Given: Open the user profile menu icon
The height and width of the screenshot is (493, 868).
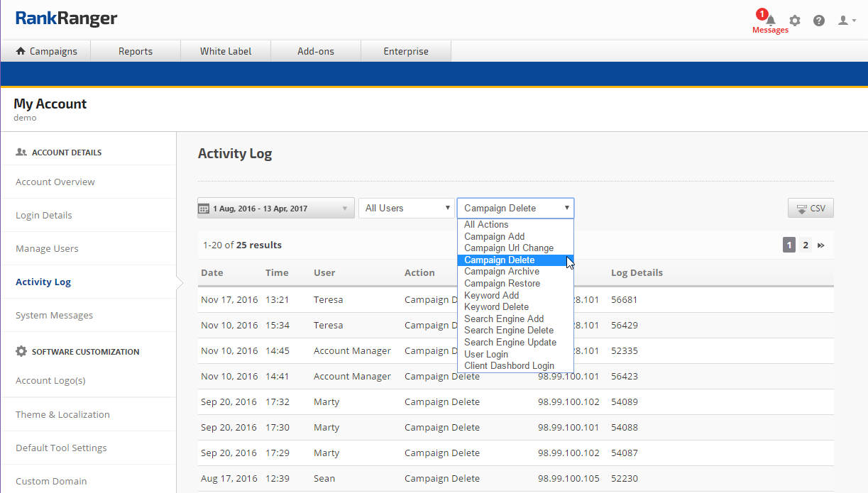Looking at the screenshot, I should pos(846,21).
